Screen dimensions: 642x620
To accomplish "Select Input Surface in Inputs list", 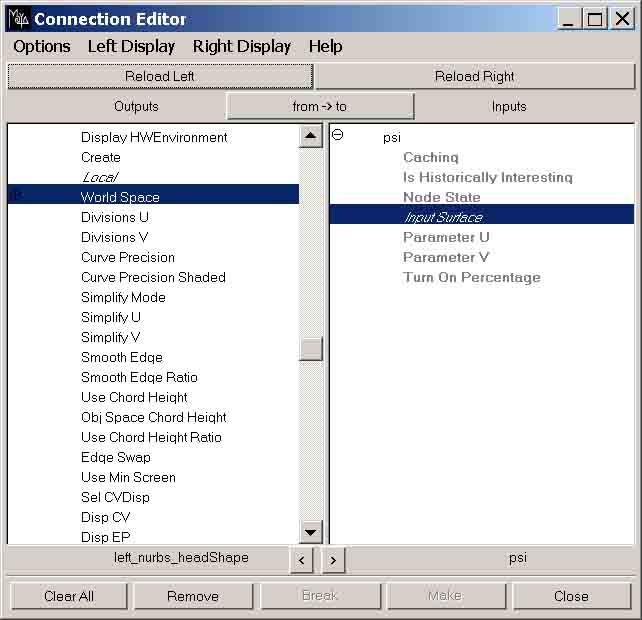I will [443, 217].
